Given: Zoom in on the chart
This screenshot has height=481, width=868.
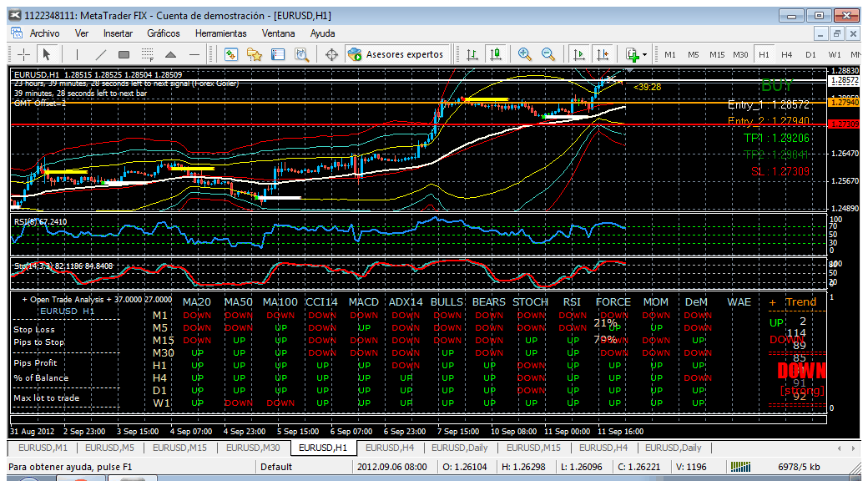Looking at the screenshot, I should pyautogui.click(x=524, y=54).
